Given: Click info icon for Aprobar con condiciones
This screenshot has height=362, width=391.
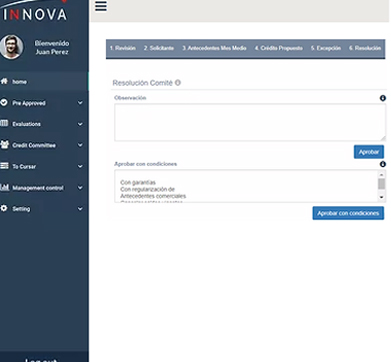Looking at the screenshot, I should tap(383, 164).
